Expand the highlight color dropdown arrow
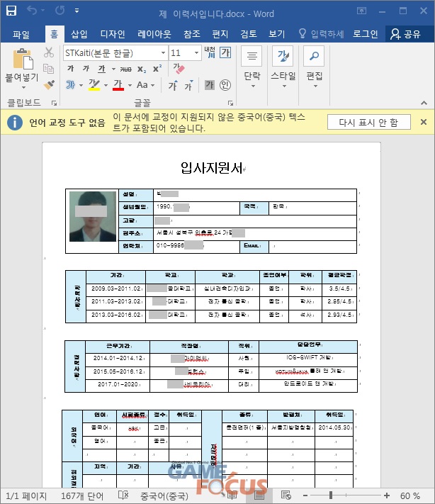The height and width of the screenshot is (504, 435). 106,85
